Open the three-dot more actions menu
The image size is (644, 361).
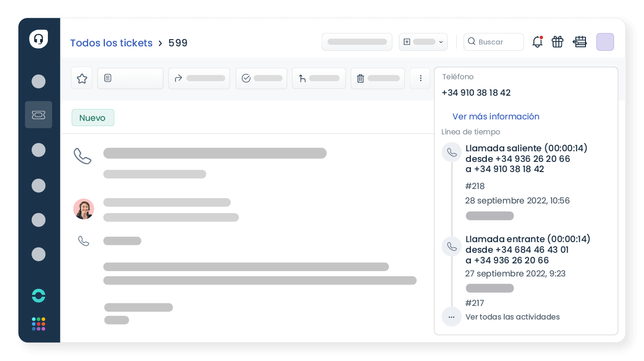point(421,78)
